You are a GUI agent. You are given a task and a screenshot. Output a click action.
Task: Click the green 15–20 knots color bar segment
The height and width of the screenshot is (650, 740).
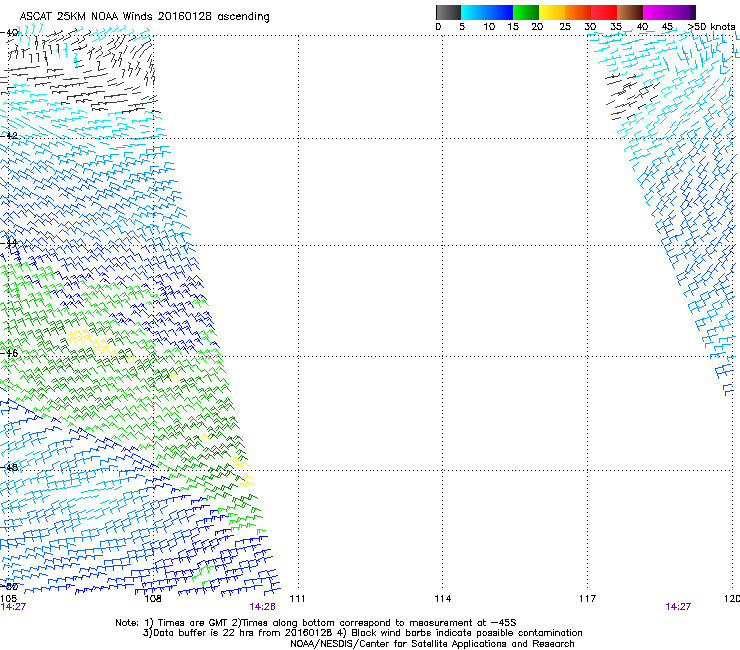(x=526, y=12)
